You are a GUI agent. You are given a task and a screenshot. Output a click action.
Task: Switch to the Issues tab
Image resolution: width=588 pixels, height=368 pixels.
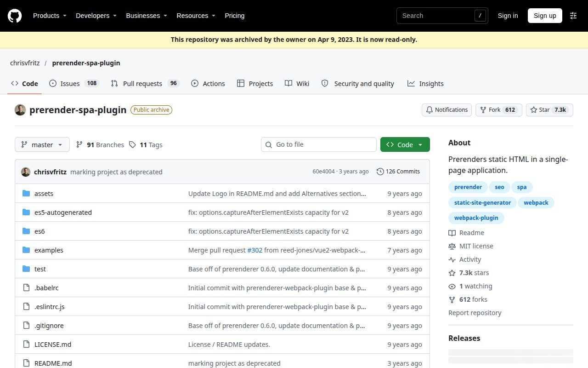pyautogui.click(x=74, y=83)
